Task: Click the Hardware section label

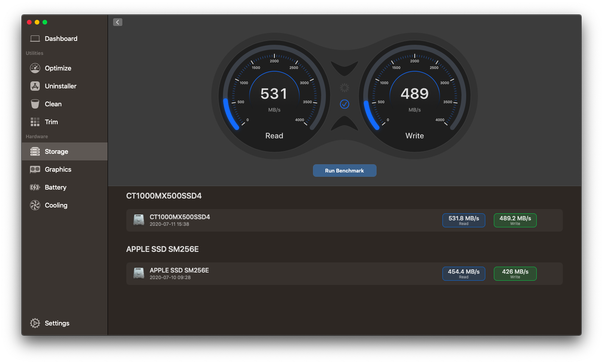Action: 37,137
